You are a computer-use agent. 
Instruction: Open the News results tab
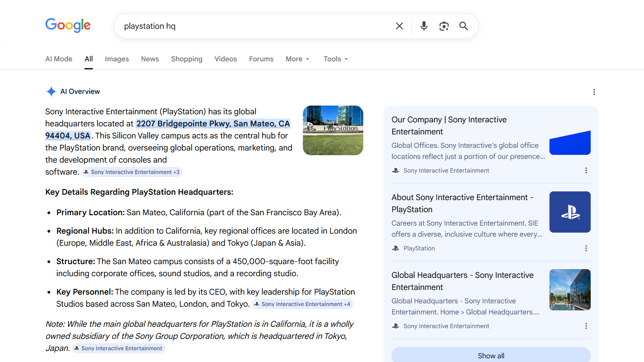[x=150, y=59]
